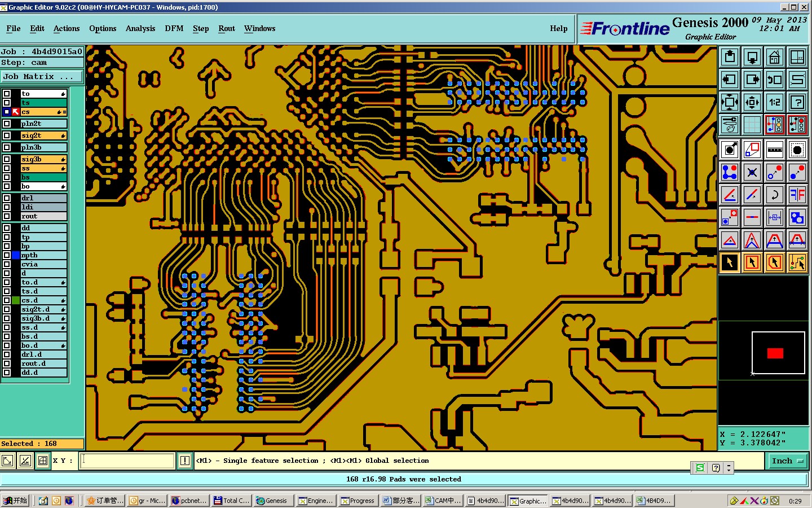Screen dimensions: 812x508
Task: Open the Job Matrix selector
Action: pyautogui.click(x=42, y=76)
